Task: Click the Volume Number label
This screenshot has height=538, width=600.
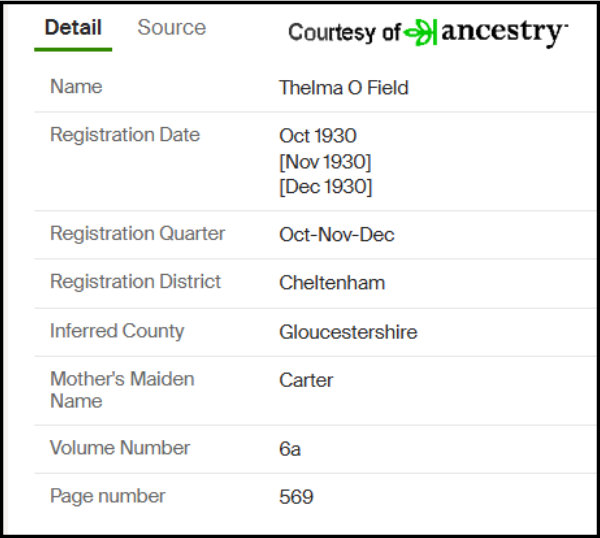Action: click(x=120, y=448)
